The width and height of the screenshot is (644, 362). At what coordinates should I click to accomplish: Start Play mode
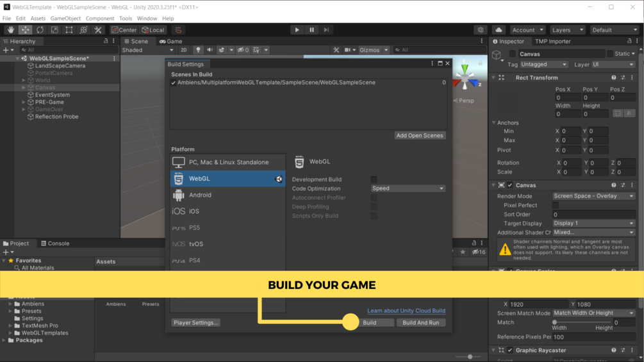(x=297, y=30)
